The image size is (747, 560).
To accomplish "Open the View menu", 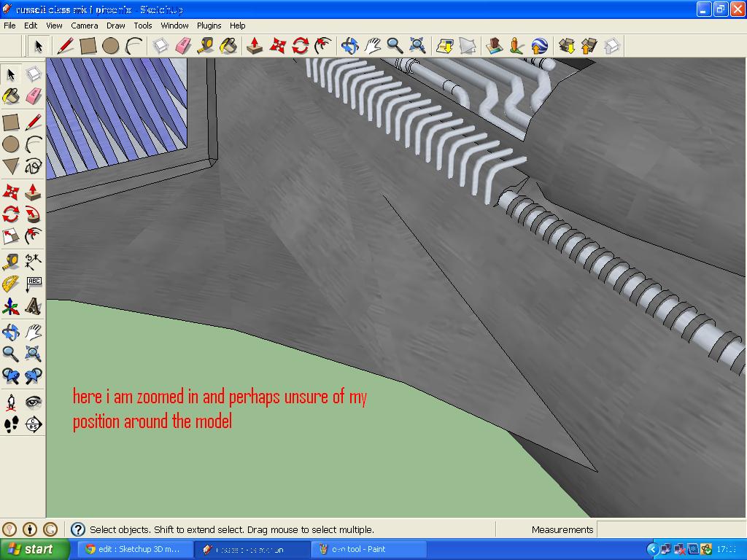I will (x=54, y=26).
